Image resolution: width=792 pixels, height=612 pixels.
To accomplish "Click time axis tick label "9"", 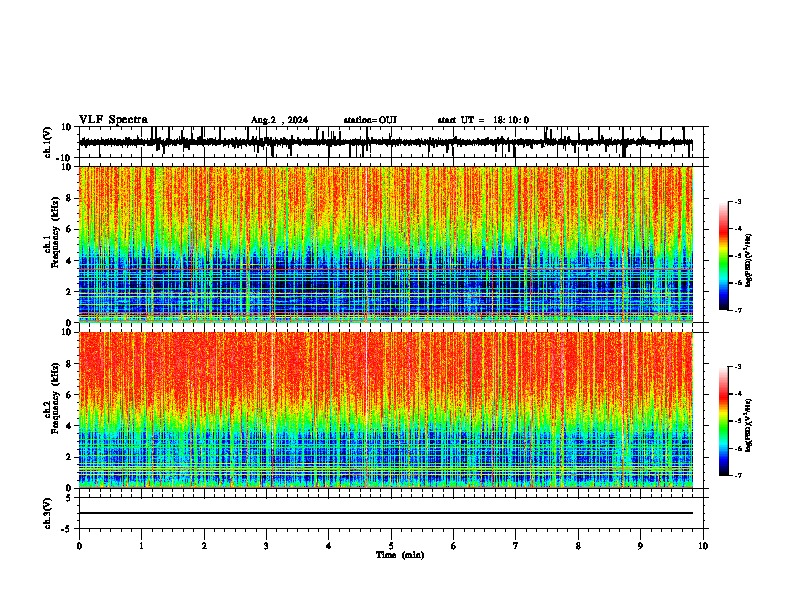I will point(640,546).
